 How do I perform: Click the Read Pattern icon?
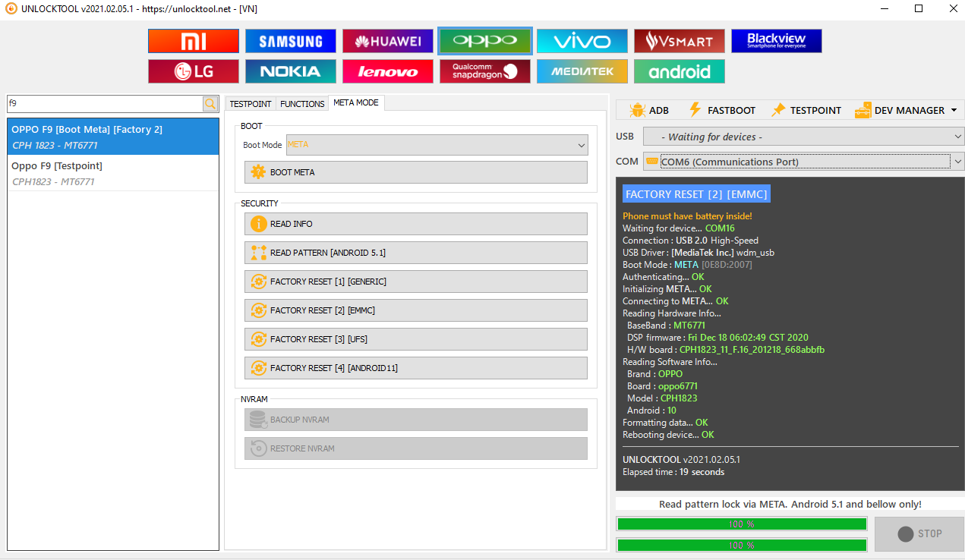258,253
